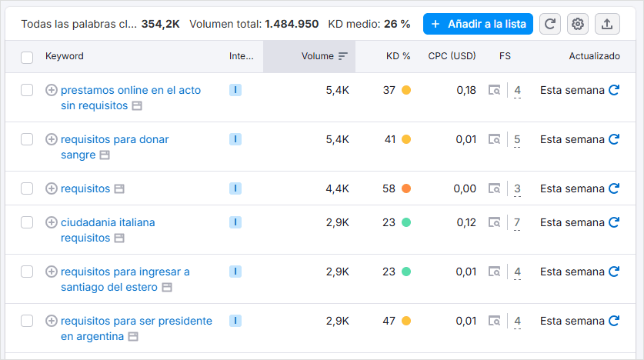Open SERP view icon after 'requisitos para ser presidente'
Screen dimensions: 644x360
point(134,336)
